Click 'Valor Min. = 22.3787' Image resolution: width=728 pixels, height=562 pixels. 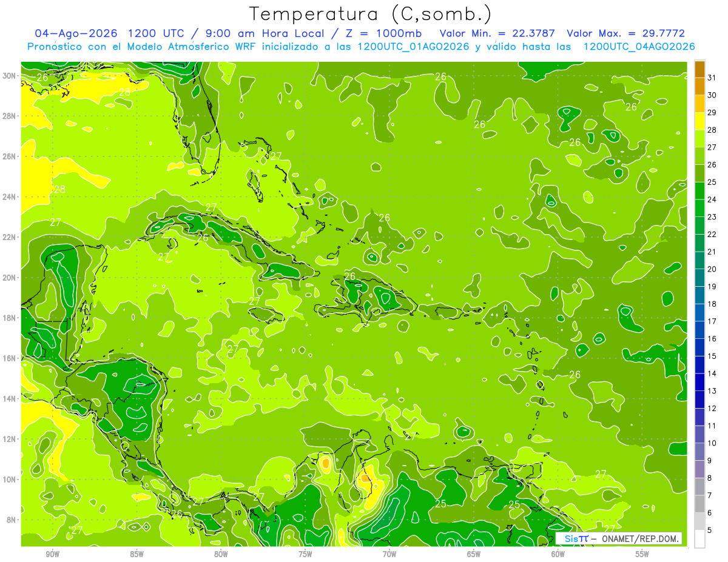(496, 33)
